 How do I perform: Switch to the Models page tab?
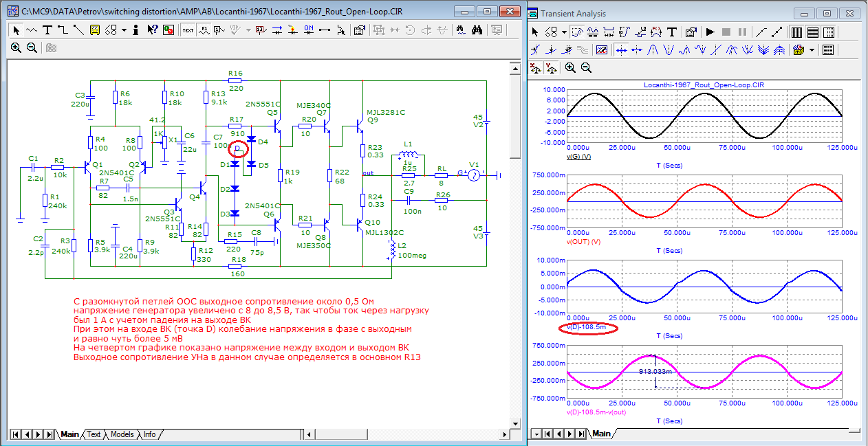[x=122, y=434]
